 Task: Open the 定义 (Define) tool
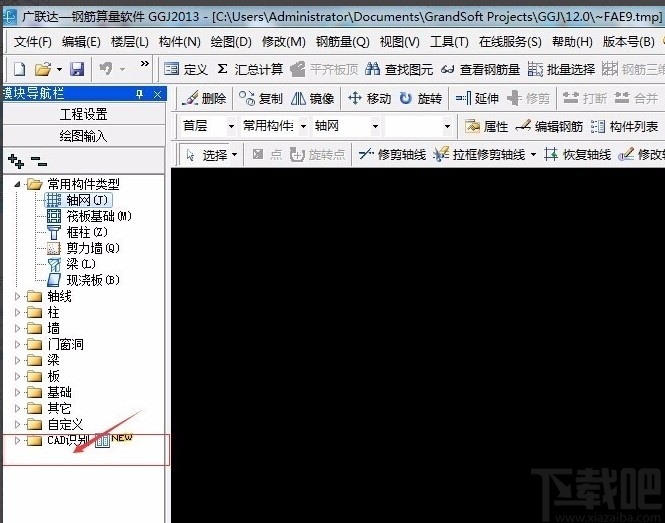186,69
